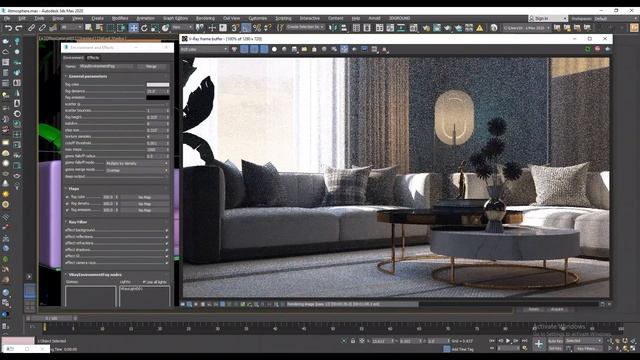This screenshot has height=360, width=640.
Task: Toggle the fog density map checkbox
Action: (67, 204)
